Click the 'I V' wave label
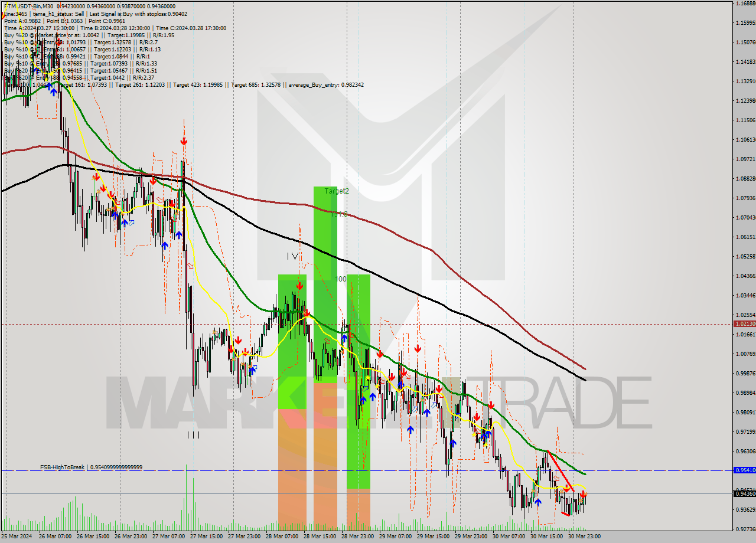The width and height of the screenshot is (756, 543). [x=294, y=256]
